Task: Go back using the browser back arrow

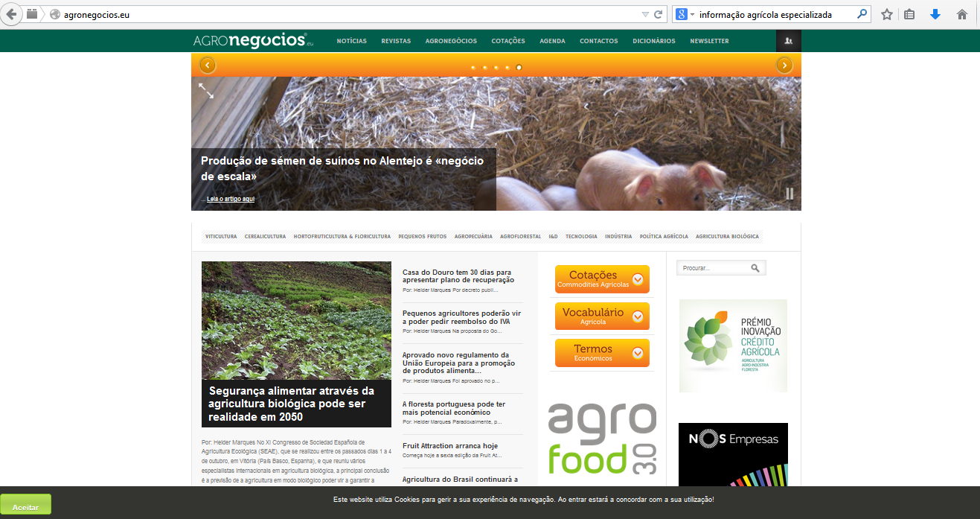Action: click(12, 14)
